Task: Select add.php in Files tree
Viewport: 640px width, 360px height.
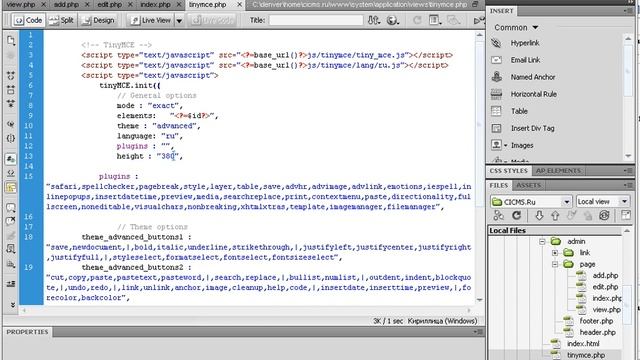Action: tap(605, 276)
